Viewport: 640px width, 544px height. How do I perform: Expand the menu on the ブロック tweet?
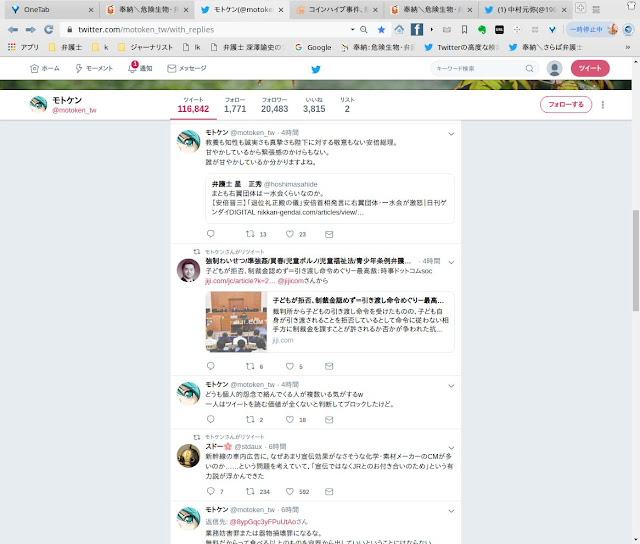pos(451,386)
